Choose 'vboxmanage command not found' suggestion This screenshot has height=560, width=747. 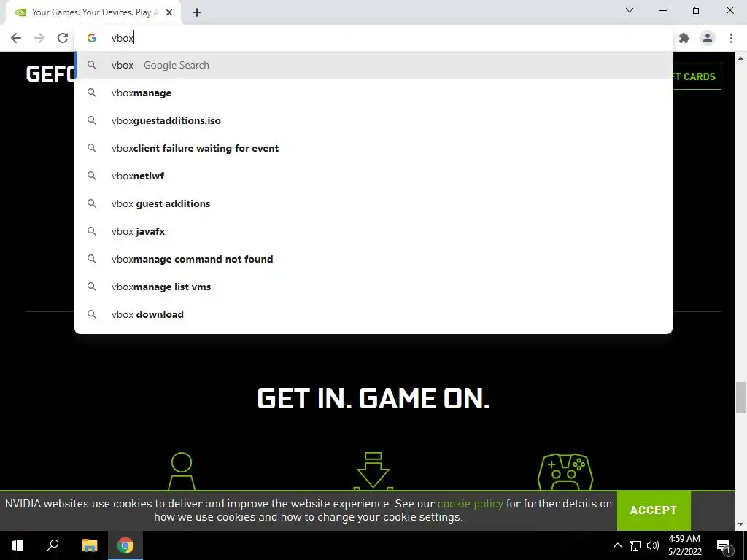coord(373,259)
